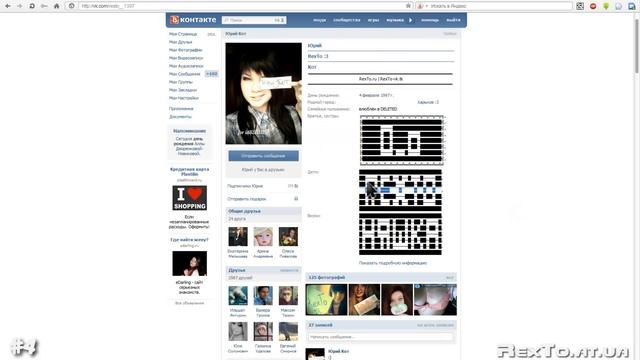Screen dimensions: 640x360
Task: Open люди header link
Action: pos(320,20)
